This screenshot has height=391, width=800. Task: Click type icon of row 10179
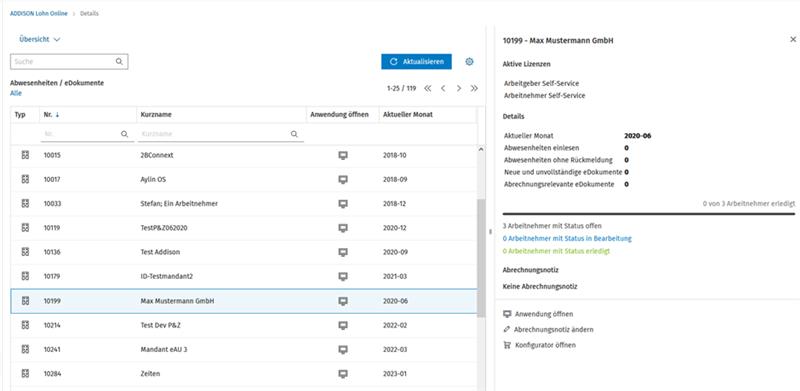coord(25,276)
